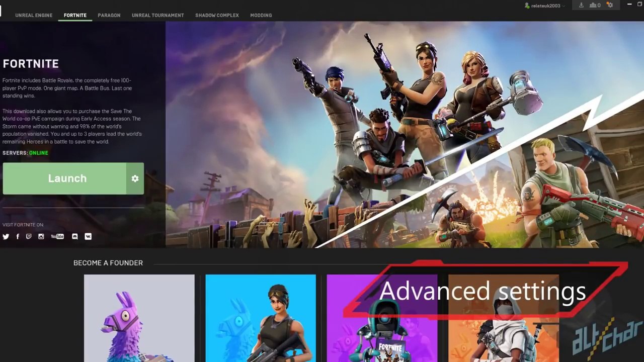Open Fortnite's Twitch channel

(29, 236)
